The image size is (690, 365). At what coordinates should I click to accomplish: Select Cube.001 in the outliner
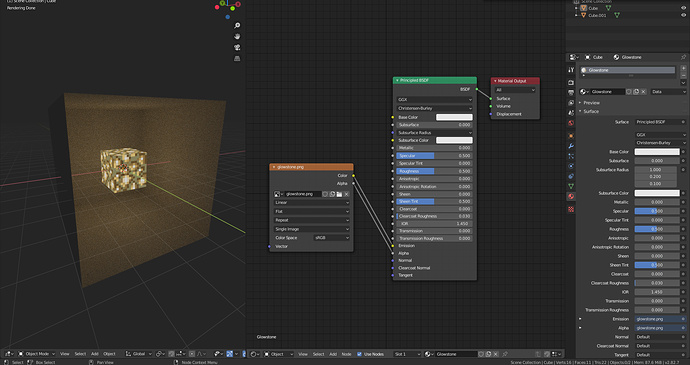pos(597,15)
